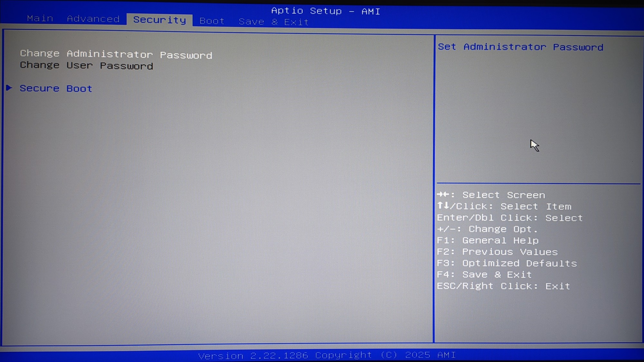Select Change Administrator Password option
Viewport: 644px width, 362px height.
point(116,54)
